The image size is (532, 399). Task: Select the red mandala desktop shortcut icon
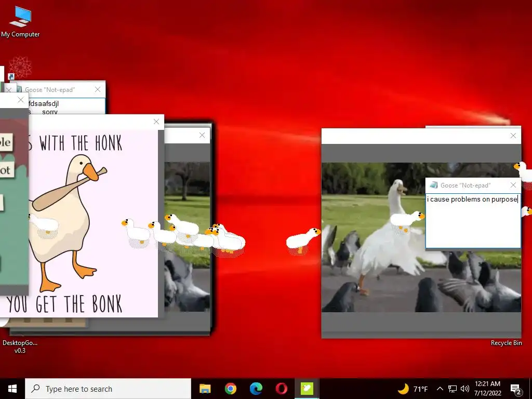(x=20, y=67)
